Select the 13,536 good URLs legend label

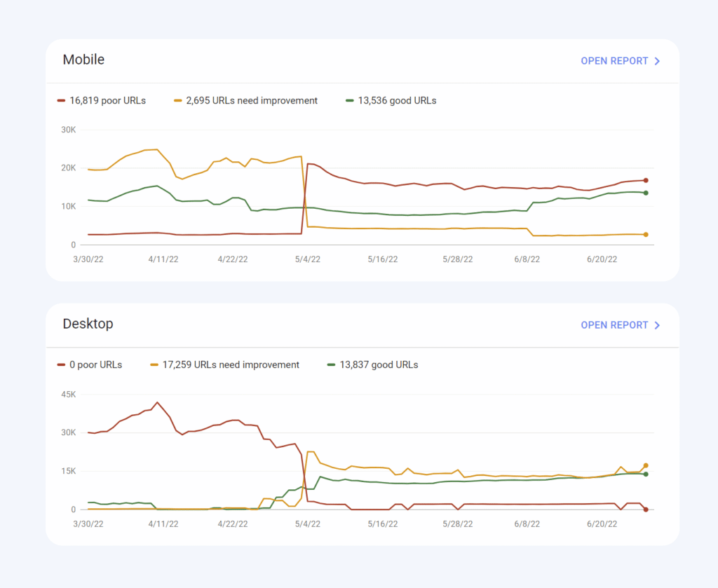(397, 101)
